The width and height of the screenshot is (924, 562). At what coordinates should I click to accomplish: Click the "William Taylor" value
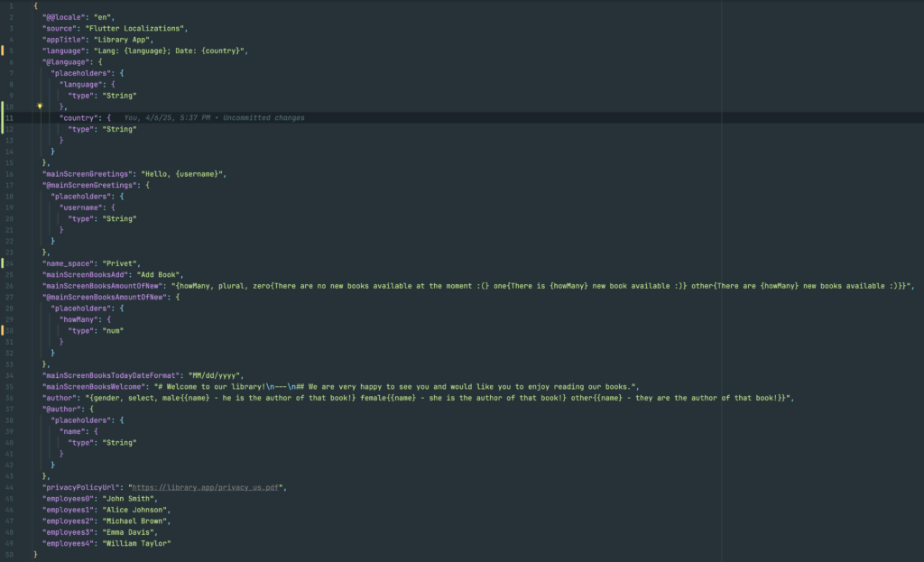(137, 543)
